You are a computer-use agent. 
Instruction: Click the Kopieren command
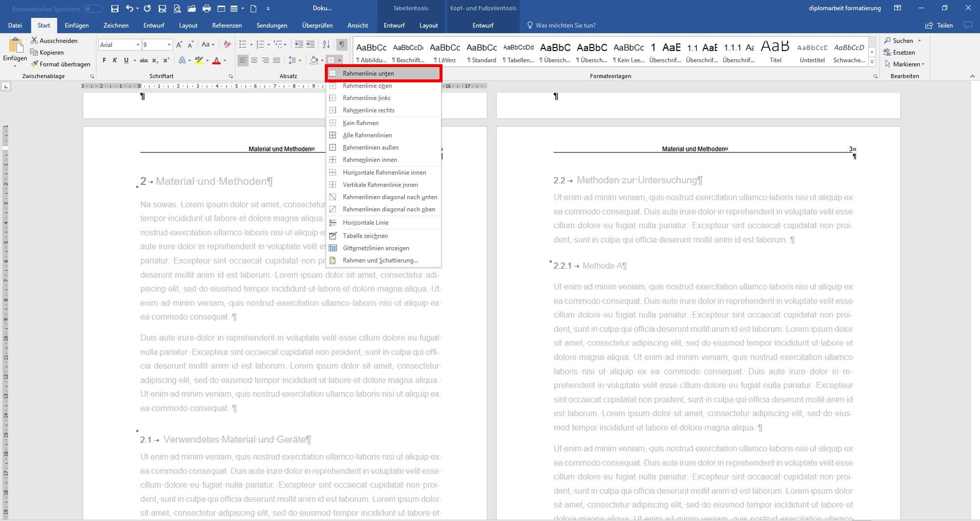47,52
